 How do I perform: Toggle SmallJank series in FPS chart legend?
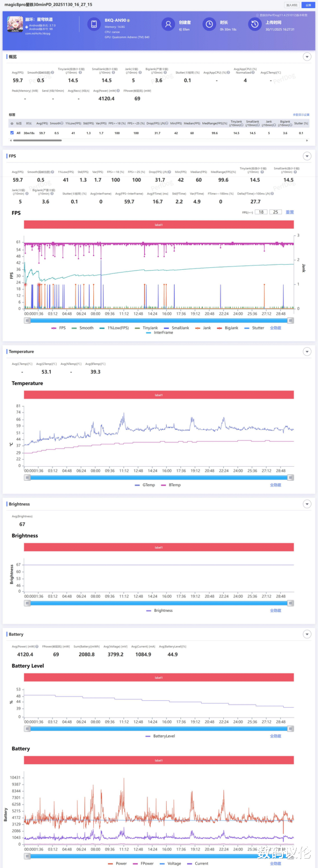coord(177,328)
